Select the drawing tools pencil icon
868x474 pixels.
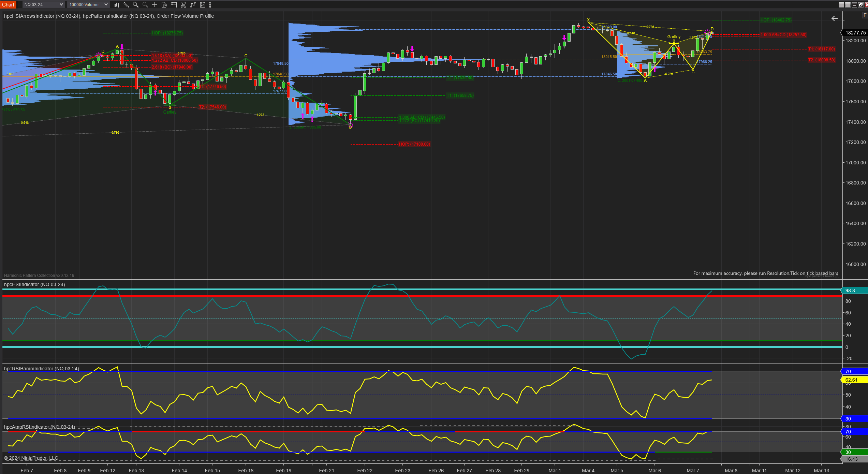[x=126, y=5]
